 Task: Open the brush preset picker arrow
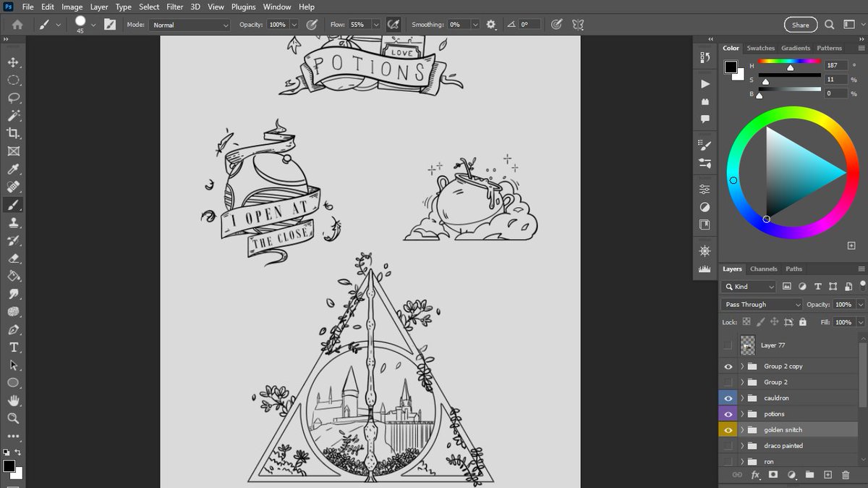point(93,25)
